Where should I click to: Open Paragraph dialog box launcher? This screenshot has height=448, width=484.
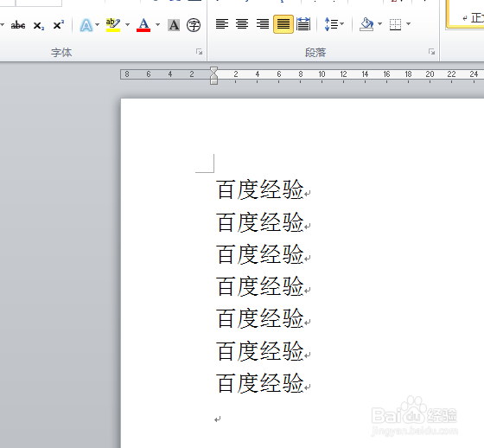click(431, 52)
